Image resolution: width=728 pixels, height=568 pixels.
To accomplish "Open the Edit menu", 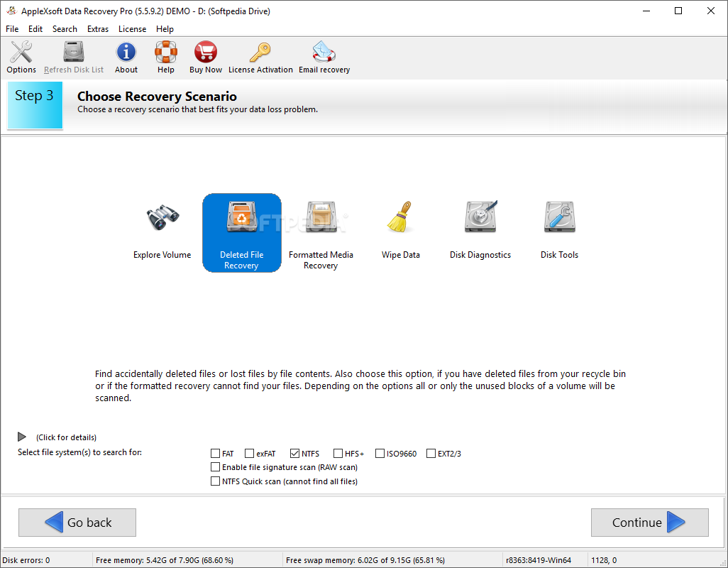I will [x=35, y=29].
